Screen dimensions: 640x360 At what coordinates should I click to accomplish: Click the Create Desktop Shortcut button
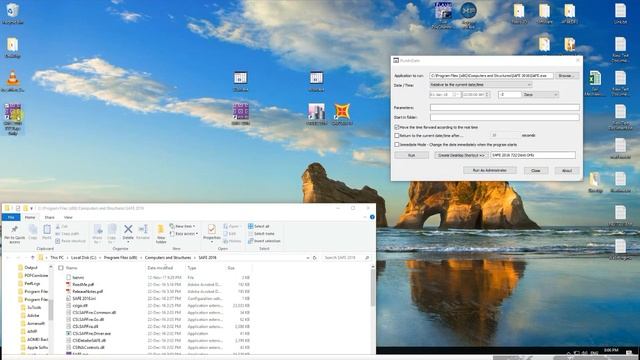[x=461, y=156]
